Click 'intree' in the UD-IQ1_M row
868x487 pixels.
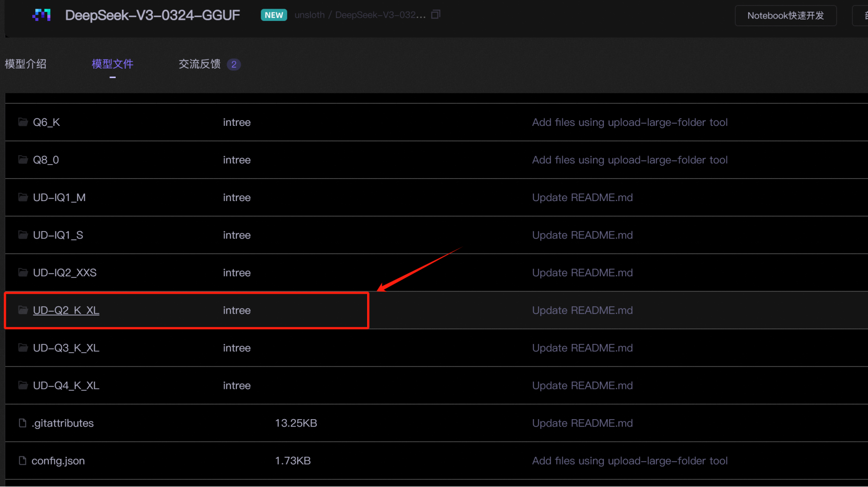click(237, 197)
